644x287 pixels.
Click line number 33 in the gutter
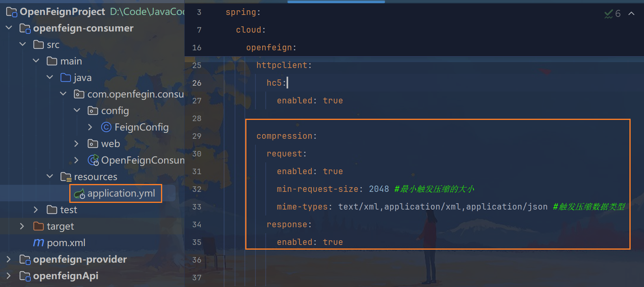197,207
